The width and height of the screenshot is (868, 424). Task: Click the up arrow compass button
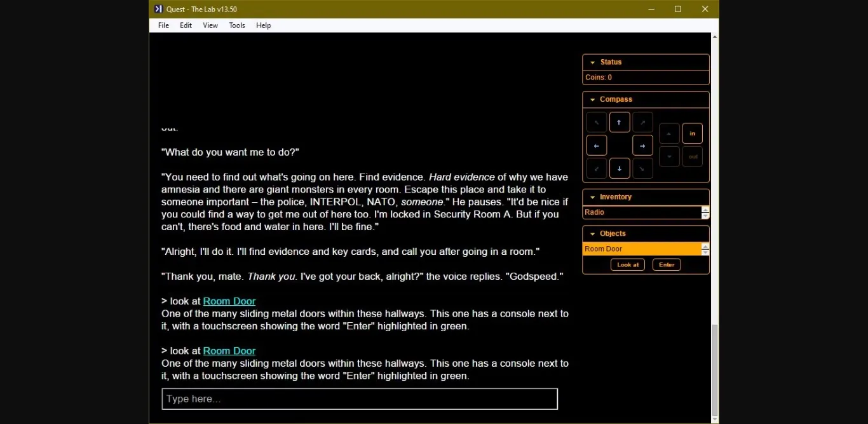(668, 133)
